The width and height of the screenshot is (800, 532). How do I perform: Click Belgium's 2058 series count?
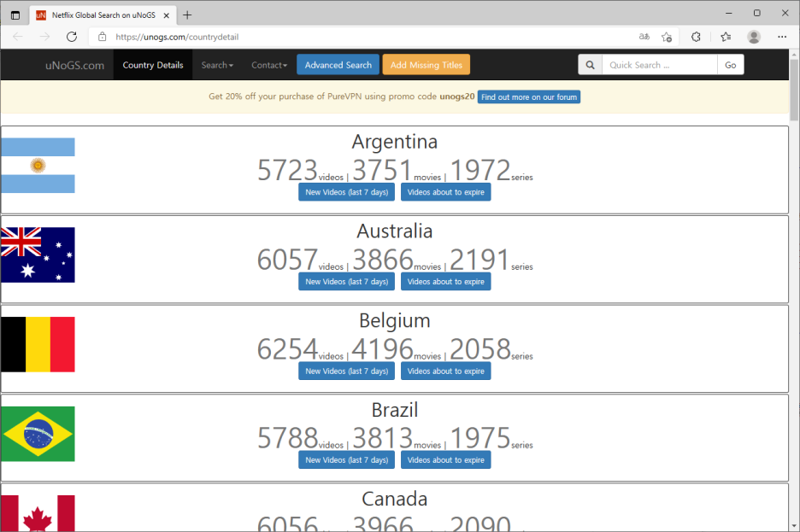click(479, 349)
